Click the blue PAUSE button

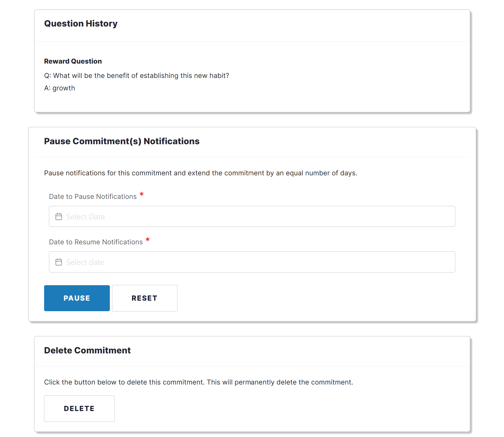pos(77,298)
